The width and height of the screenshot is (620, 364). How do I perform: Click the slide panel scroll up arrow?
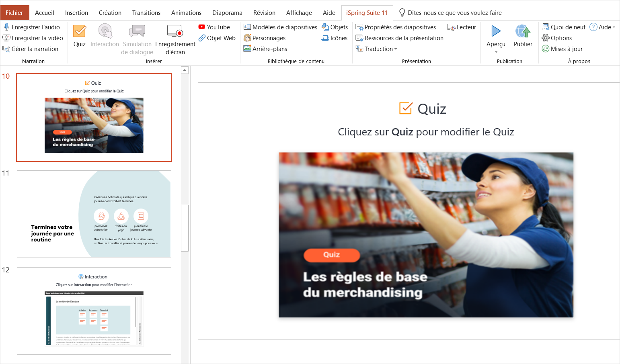(185, 70)
